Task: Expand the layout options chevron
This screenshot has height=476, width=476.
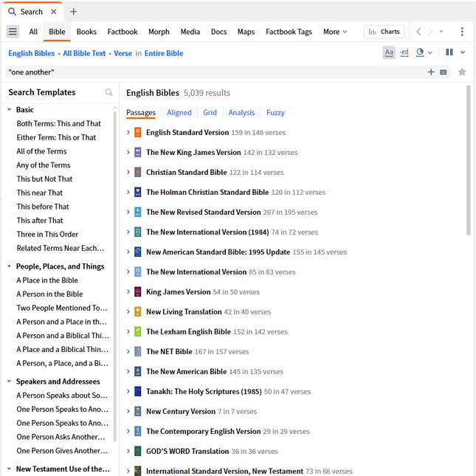Action: (x=463, y=52)
